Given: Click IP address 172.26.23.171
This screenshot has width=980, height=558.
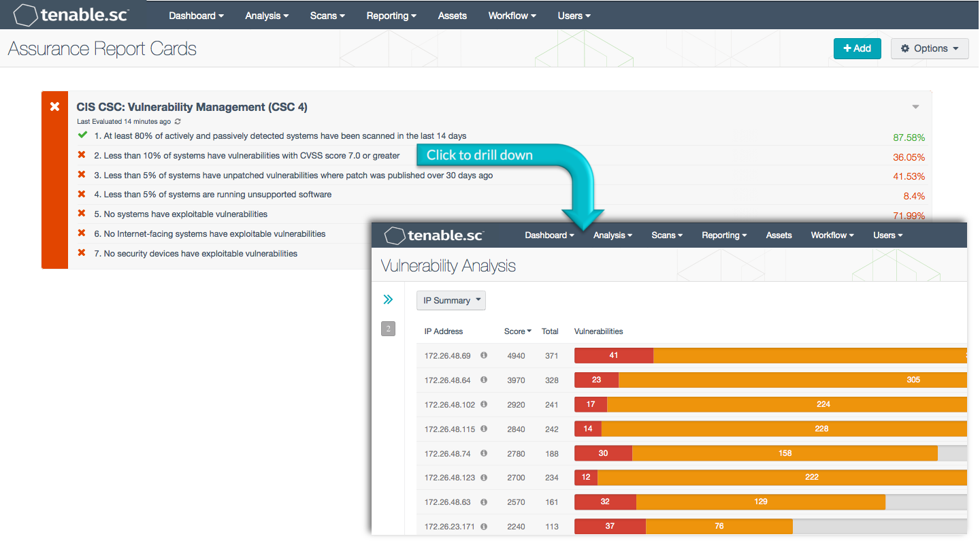Looking at the screenshot, I should [450, 527].
